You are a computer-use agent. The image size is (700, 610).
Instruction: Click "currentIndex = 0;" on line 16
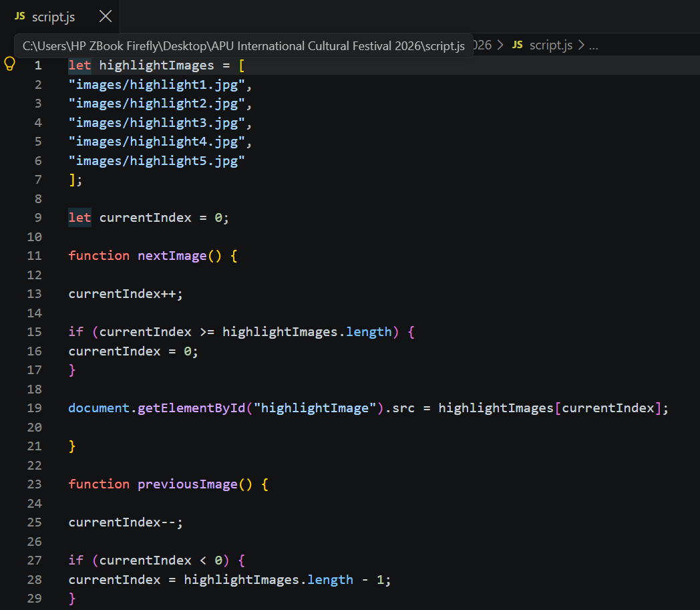click(133, 351)
